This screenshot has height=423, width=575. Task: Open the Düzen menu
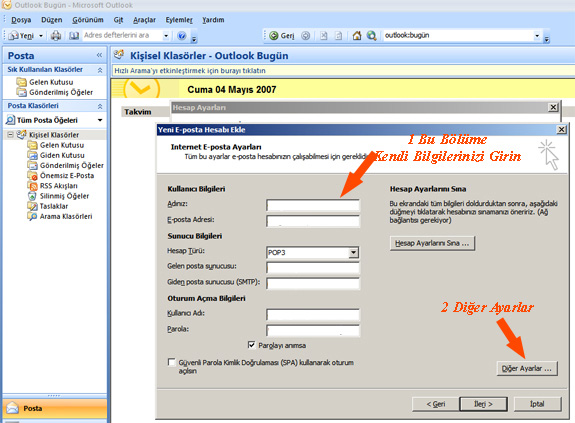coord(51,20)
